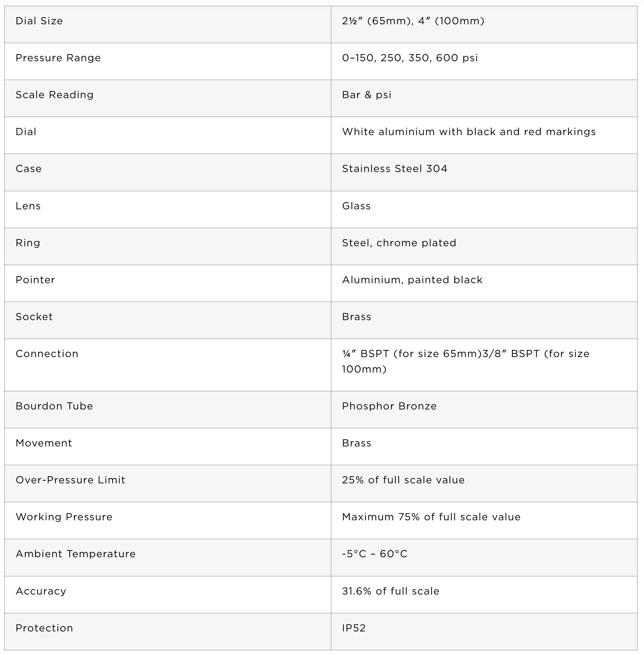Select the Phosphor Bronze value
Viewport: 644px width, 655px height.
coord(389,406)
